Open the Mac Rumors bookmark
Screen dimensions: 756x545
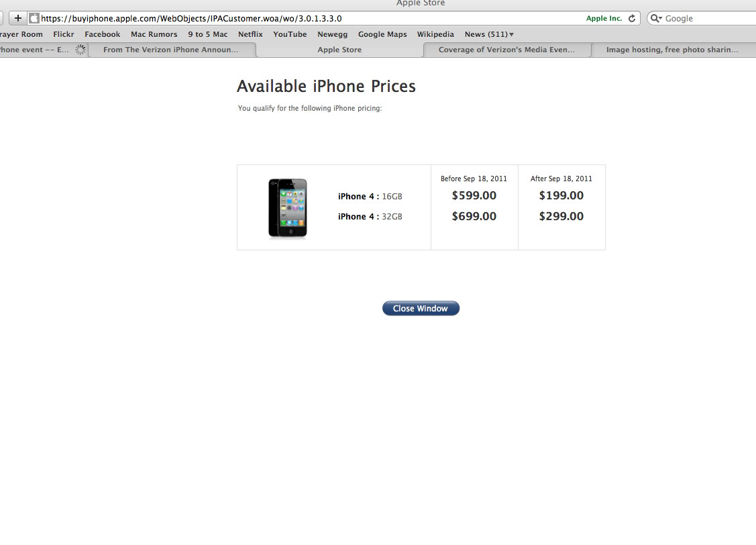[154, 34]
